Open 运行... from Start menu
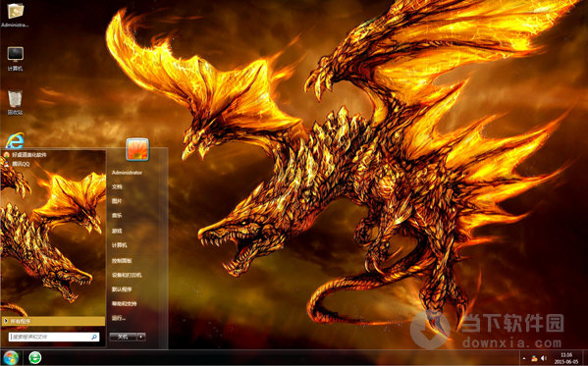Image resolution: width=588 pixels, height=366 pixels. (119, 318)
